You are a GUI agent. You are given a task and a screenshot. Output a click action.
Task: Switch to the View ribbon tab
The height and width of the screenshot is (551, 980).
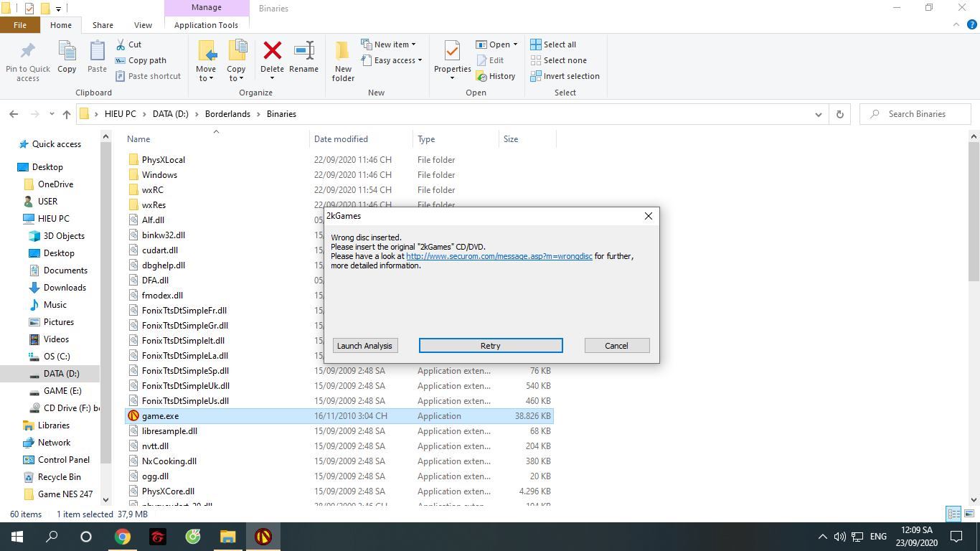click(x=142, y=24)
